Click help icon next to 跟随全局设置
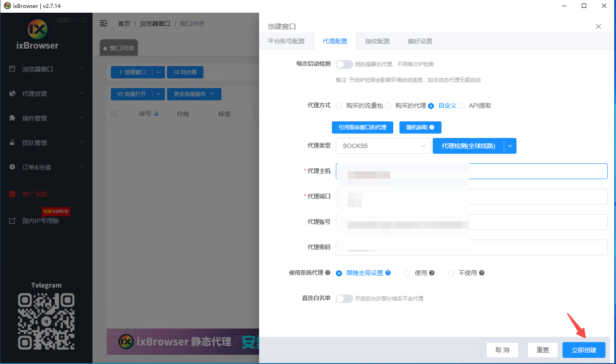This screenshot has width=616, height=364. (x=388, y=273)
